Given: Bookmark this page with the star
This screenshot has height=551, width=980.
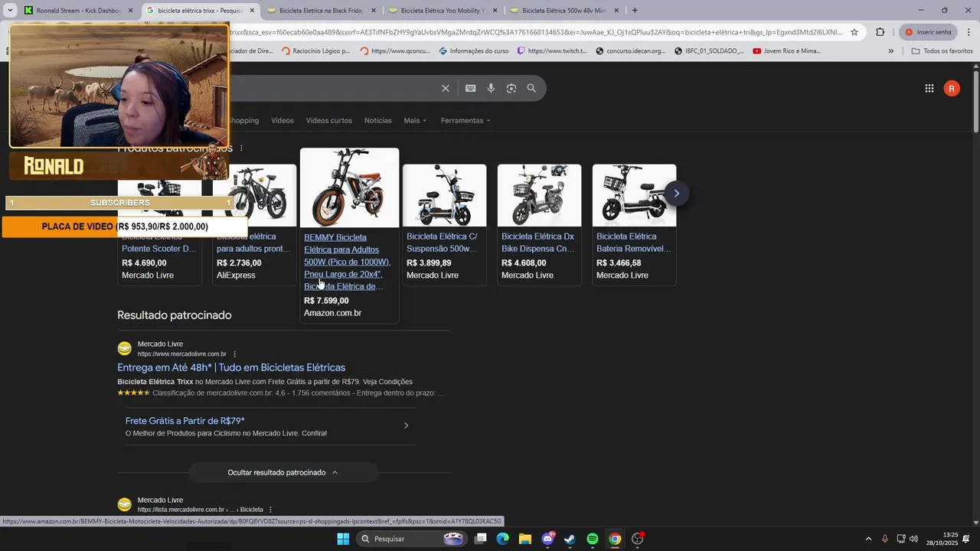Looking at the screenshot, I should point(854,32).
